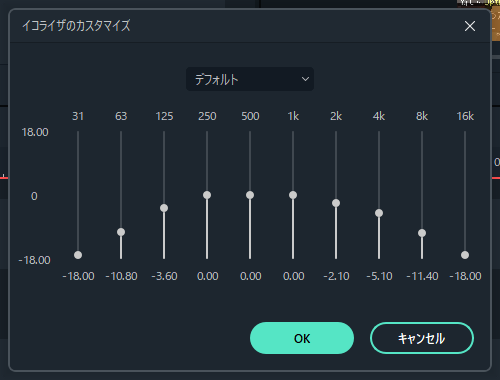Click the 31 Hz slider handle
This screenshot has width=500, height=380.
point(78,255)
